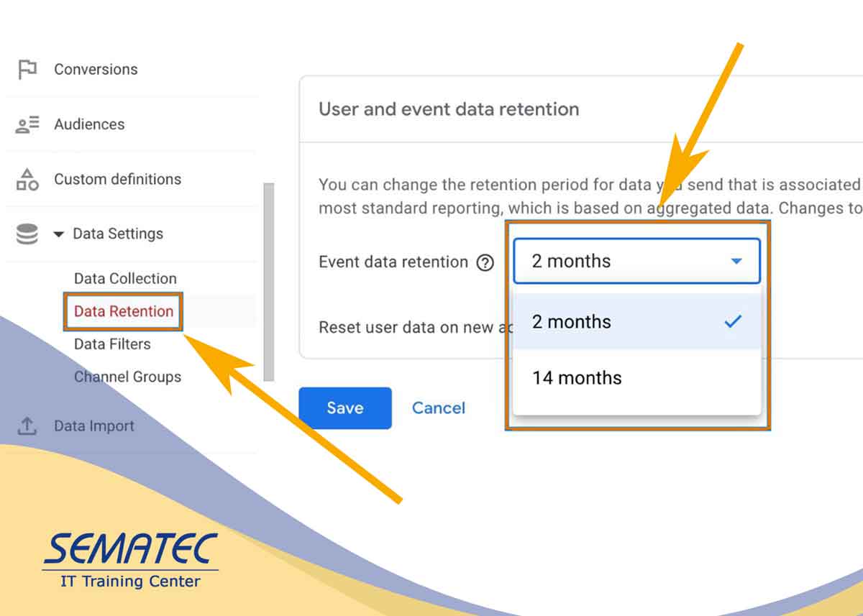Open the Data Retention page
This screenshot has width=863, height=616.
(x=124, y=311)
